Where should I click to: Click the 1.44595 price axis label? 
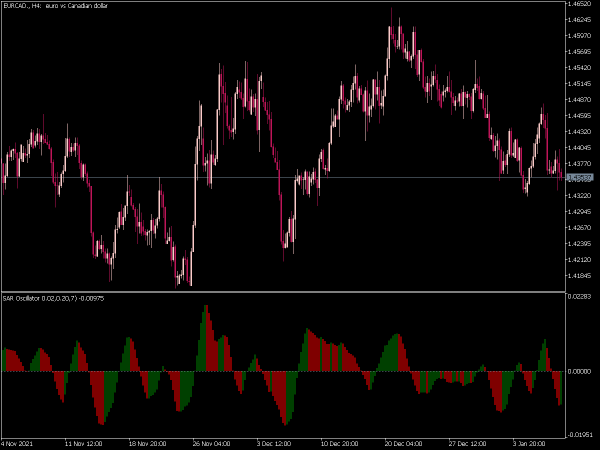580,116
